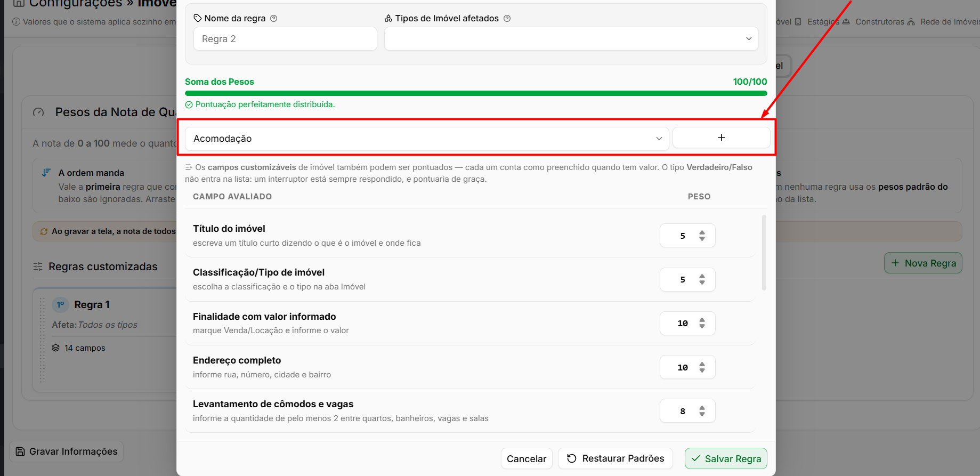Image resolution: width=980 pixels, height=476 pixels.
Task: Click the field list vertical scrollbar
Action: coord(764,253)
